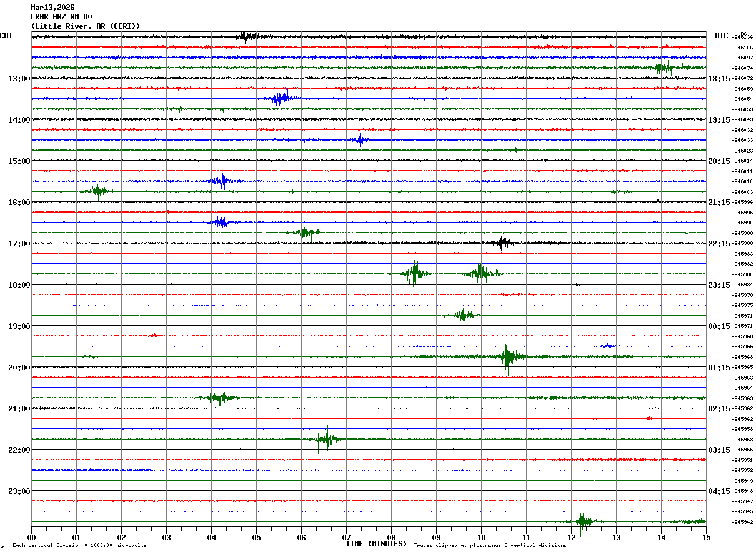The width and height of the screenshot is (756, 554).
Task: Click the 'TIME (MINUTES)' axis title
Action: (376, 544)
